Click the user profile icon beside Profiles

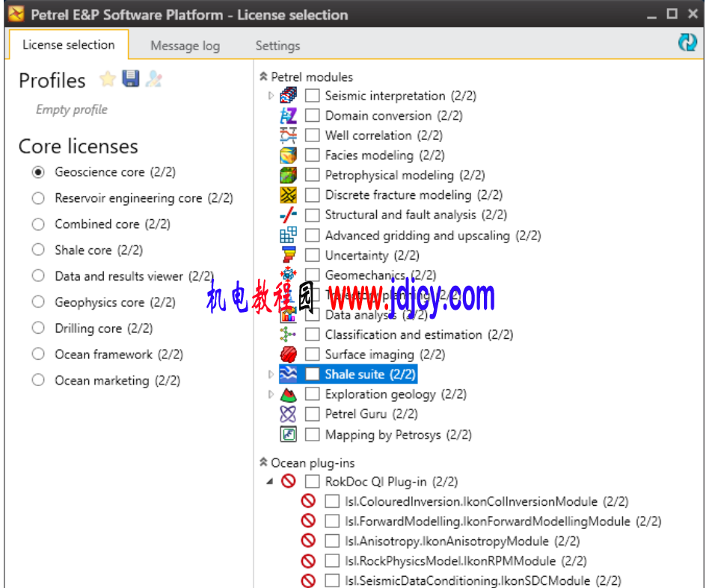point(154,79)
